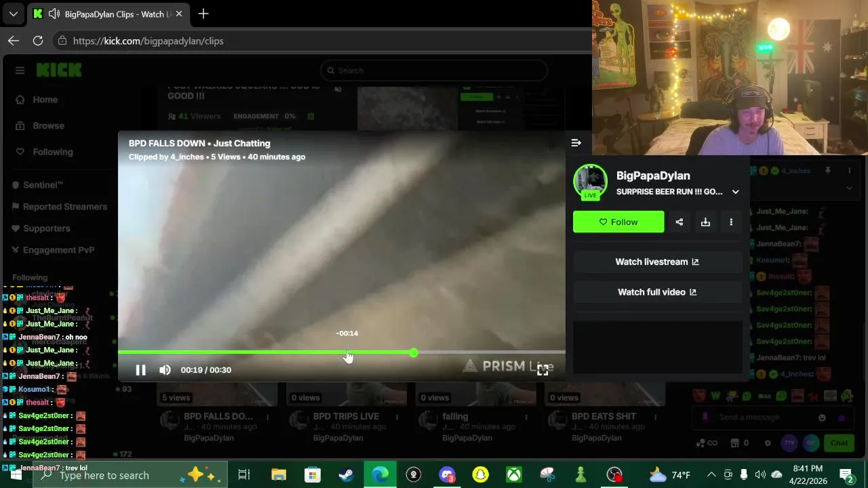Viewport: 868px width, 488px height.
Task: Open options for BPD EATS SHIT clip card
Action: click(655, 417)
